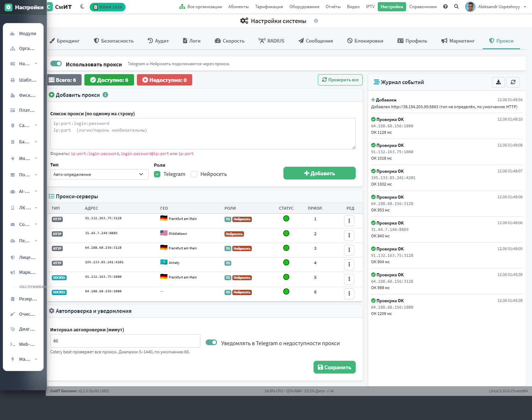Check the Нейросеть role checkbox
The image size is (532, 420).
click(x=194, y=174)
